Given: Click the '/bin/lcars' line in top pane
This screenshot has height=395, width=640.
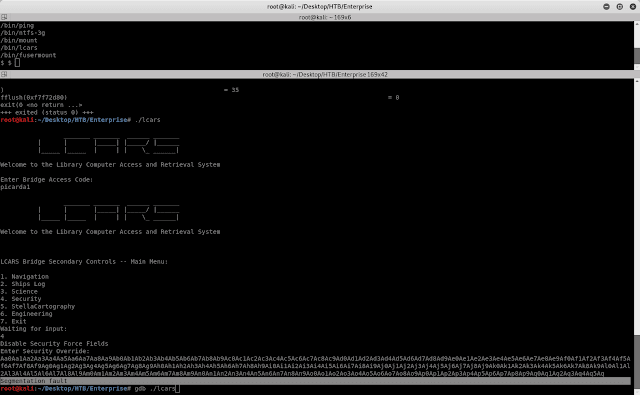Looking at the screenshot, I should point(19,48).
